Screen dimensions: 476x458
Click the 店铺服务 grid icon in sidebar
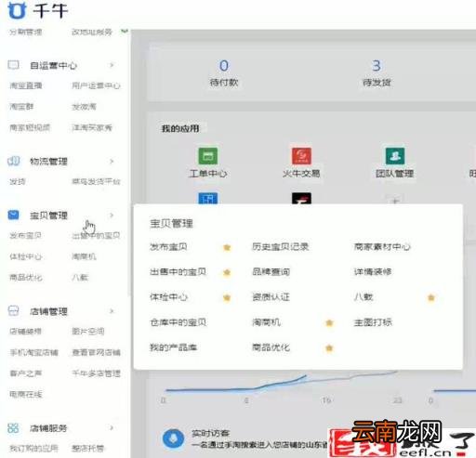tap(13, 428)
